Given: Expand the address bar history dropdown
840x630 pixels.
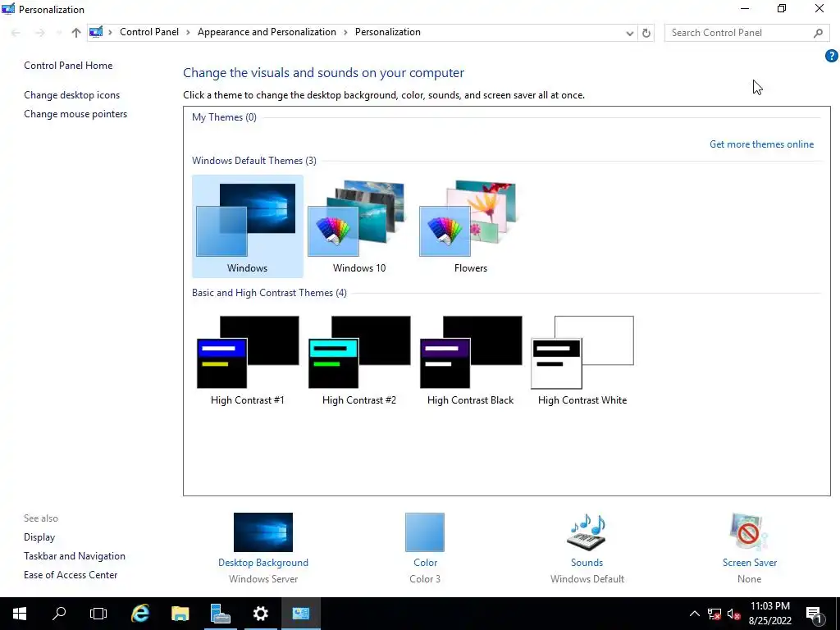Looking at the screenshot, I should [x=629, y=33].
